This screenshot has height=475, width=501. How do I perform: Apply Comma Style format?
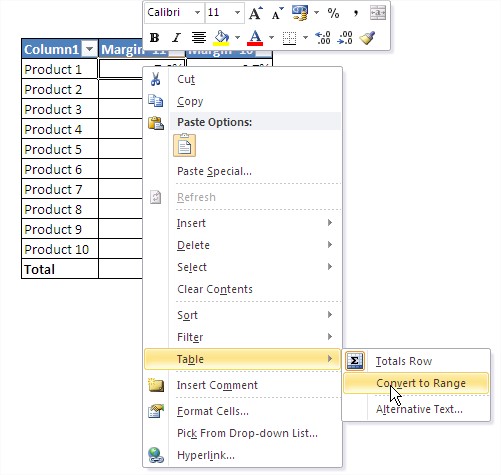click(356, 13)
